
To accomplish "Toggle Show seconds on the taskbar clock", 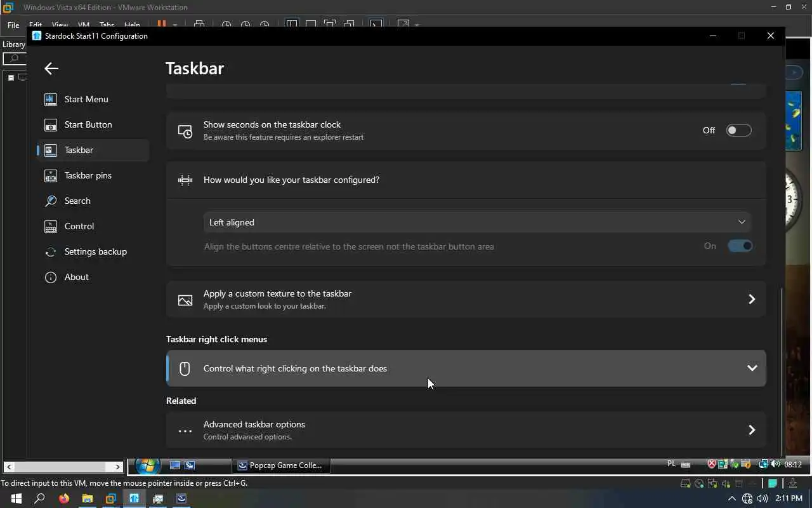I will click(738, 130).
